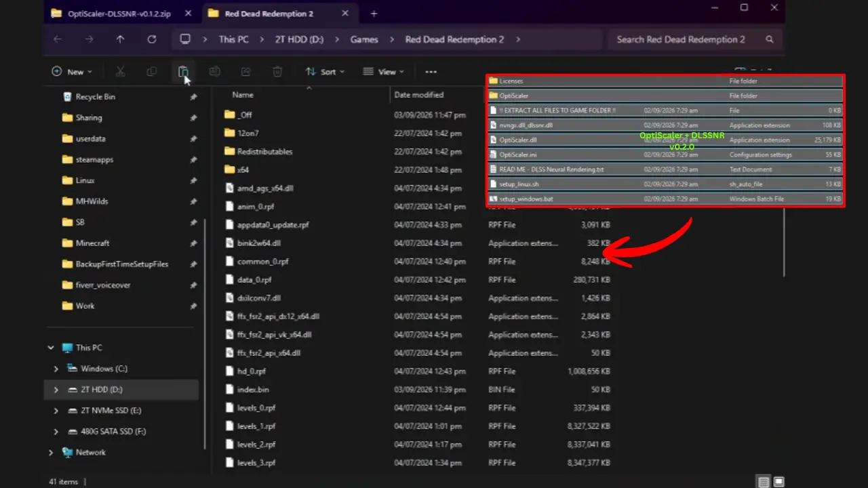Switch to details view icon in status bar

[x=764, y=482]
